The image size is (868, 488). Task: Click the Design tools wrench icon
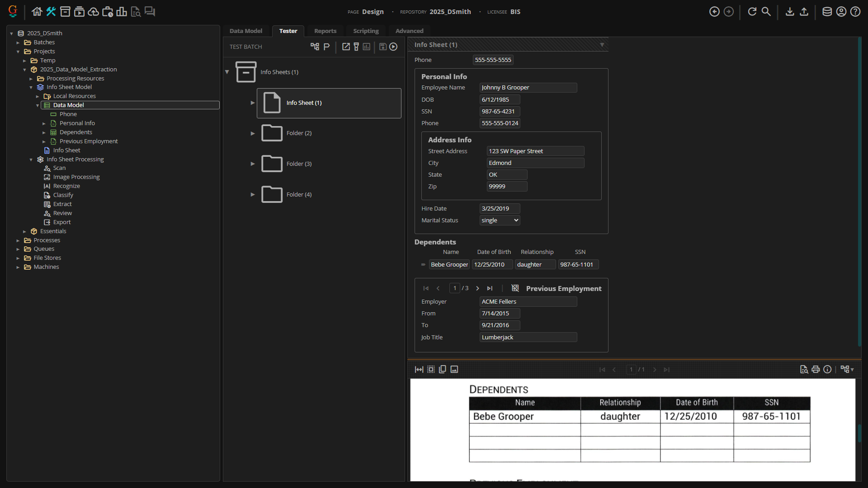tap(51, 12)
